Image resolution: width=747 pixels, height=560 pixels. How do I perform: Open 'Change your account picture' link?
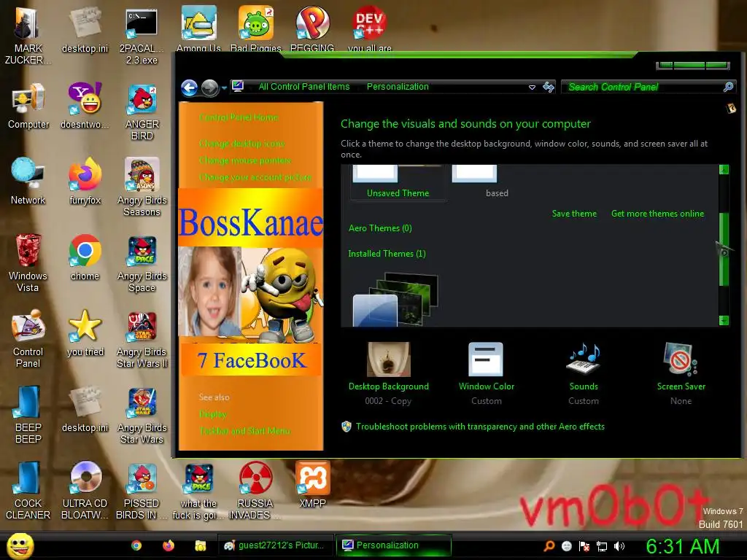(255, 177)
